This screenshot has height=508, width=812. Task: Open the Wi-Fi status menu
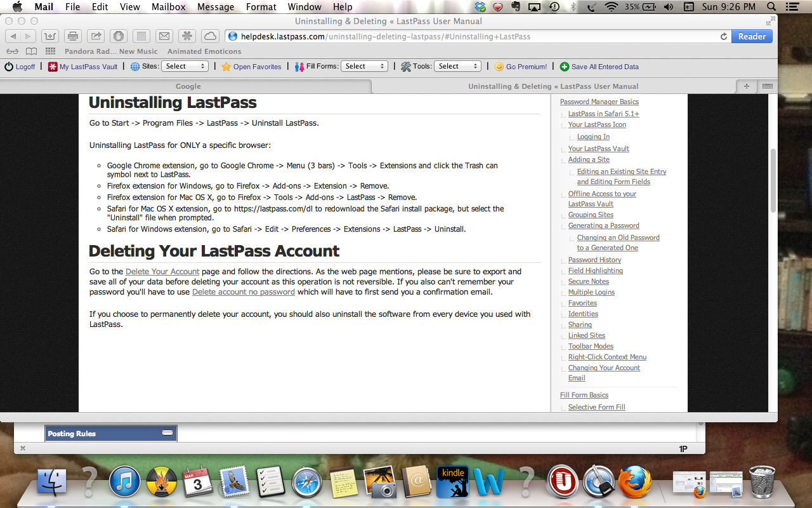click(612, 7)
